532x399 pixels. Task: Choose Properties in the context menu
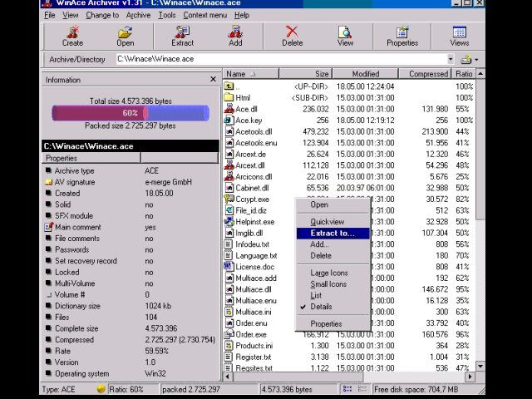tap(332, 323)
